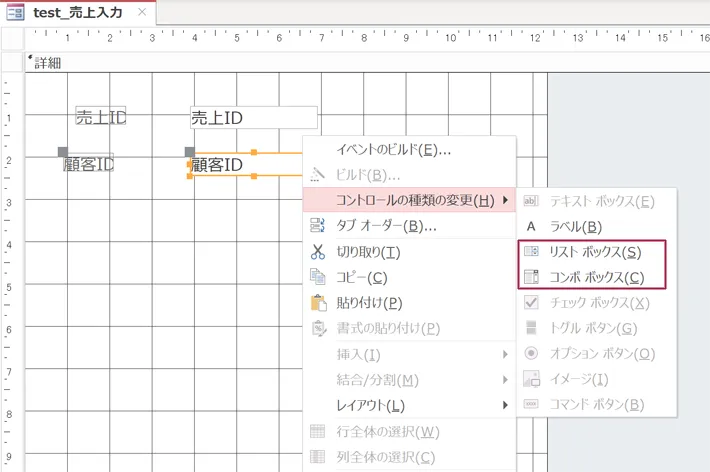The width and height of the screenshot is (710, 472).
Task: Select イベントのビルド menu entry
Action: point(393,150)
